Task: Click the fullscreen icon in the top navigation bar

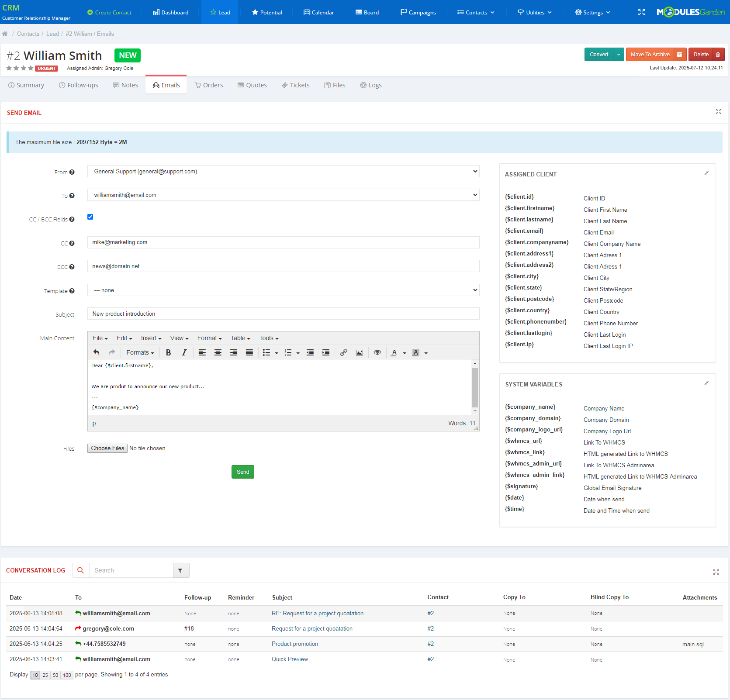Action: coord(641,12)
